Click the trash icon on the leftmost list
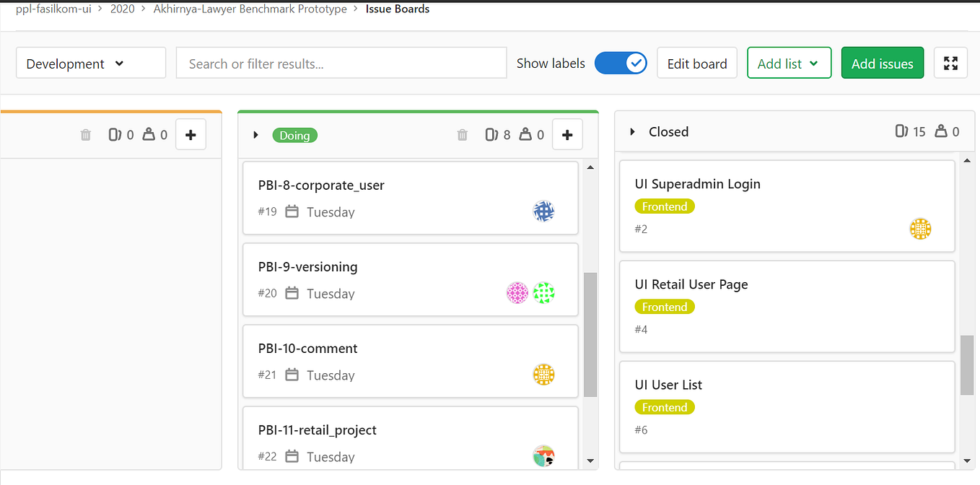980x485 pixels. point(85,134)
